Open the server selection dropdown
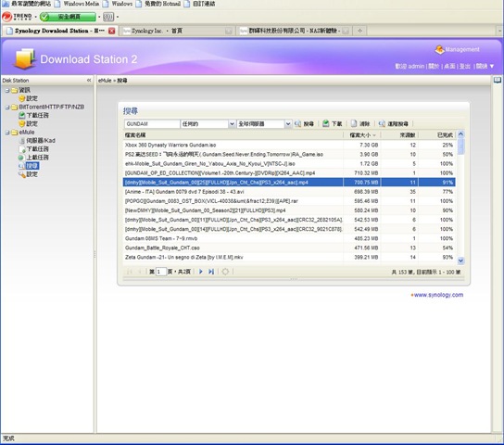 click(x=288, y=124)
